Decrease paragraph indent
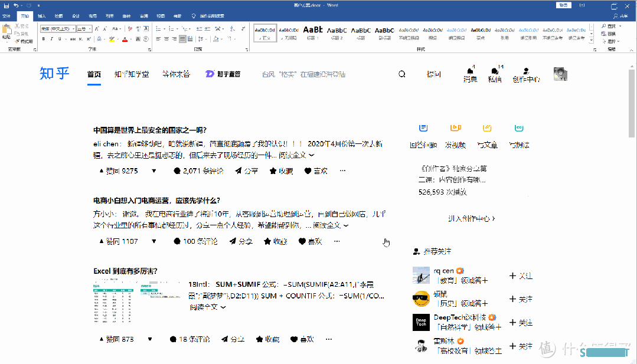Screen dimensions: 637x364 199,29
